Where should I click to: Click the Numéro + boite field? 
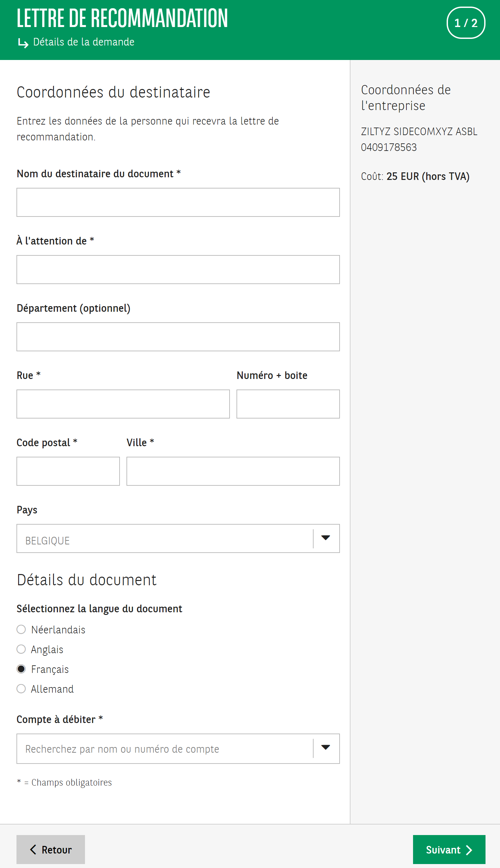pos(288,404)
